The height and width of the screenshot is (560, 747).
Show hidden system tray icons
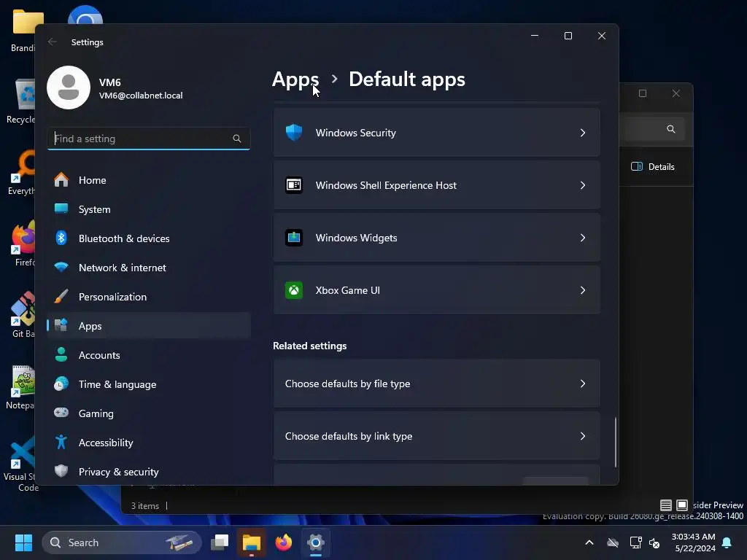tap(589, 542)
